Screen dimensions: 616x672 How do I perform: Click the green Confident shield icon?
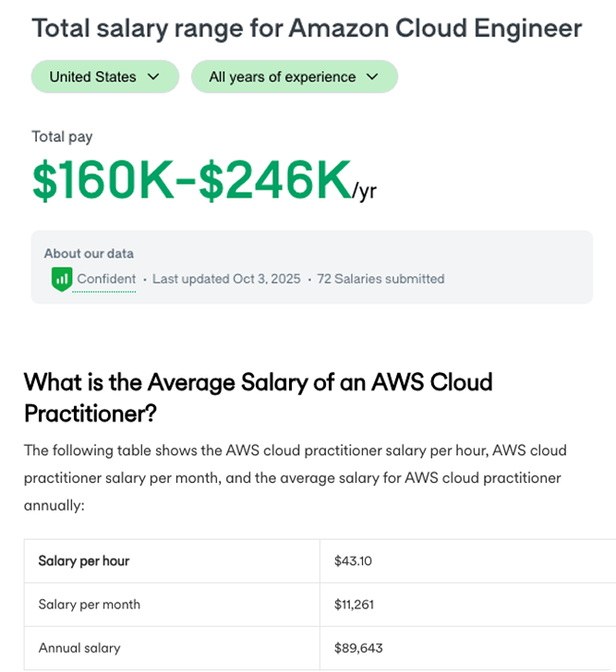pyautogui.click(x=62, y=278)
